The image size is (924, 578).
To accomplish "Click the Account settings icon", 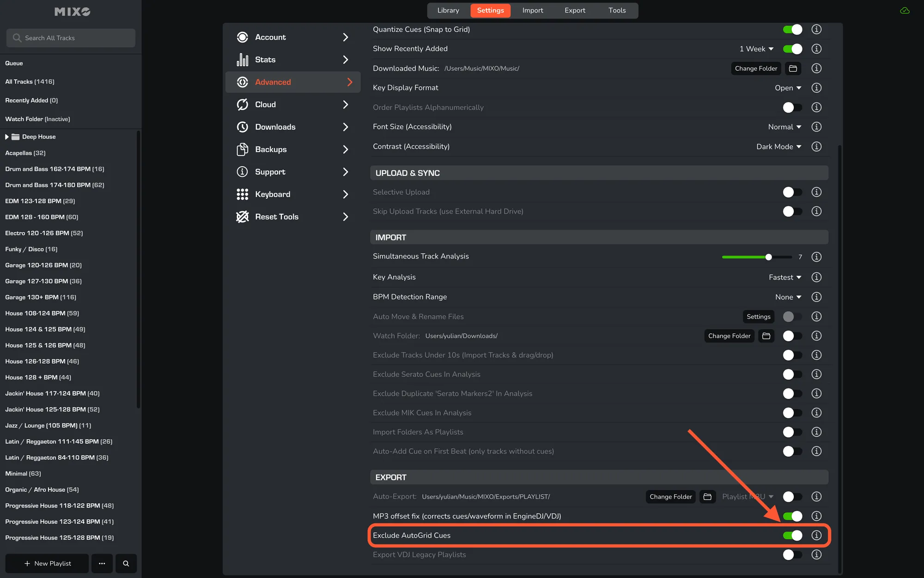I will click(242, 37).
